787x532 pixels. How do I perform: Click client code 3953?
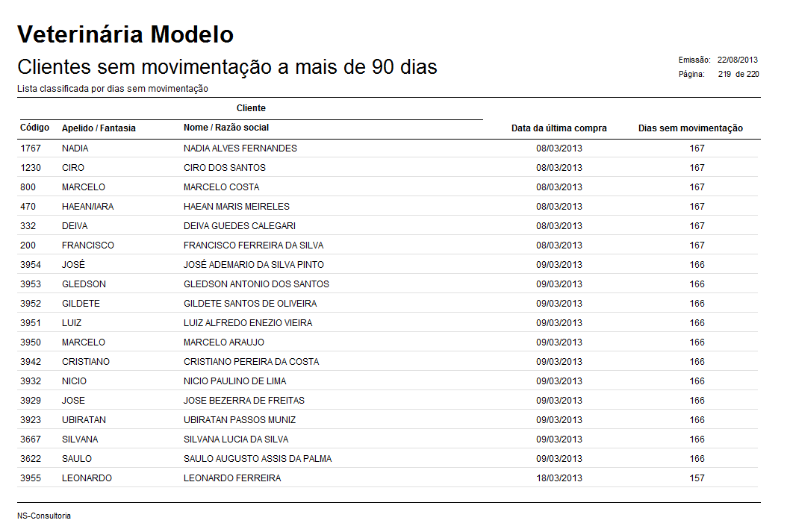[31, 284]
